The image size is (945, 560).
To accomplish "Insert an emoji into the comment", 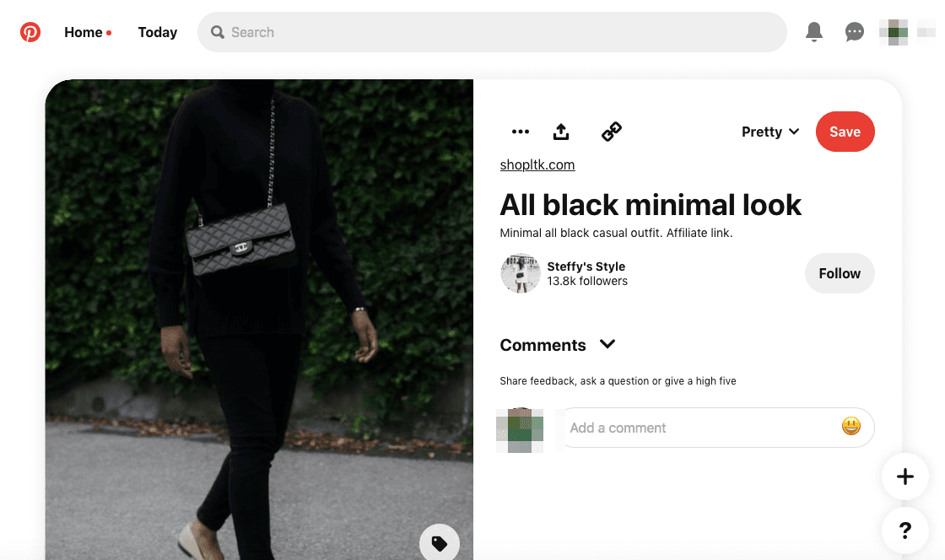I will click(x=850, y=428).
